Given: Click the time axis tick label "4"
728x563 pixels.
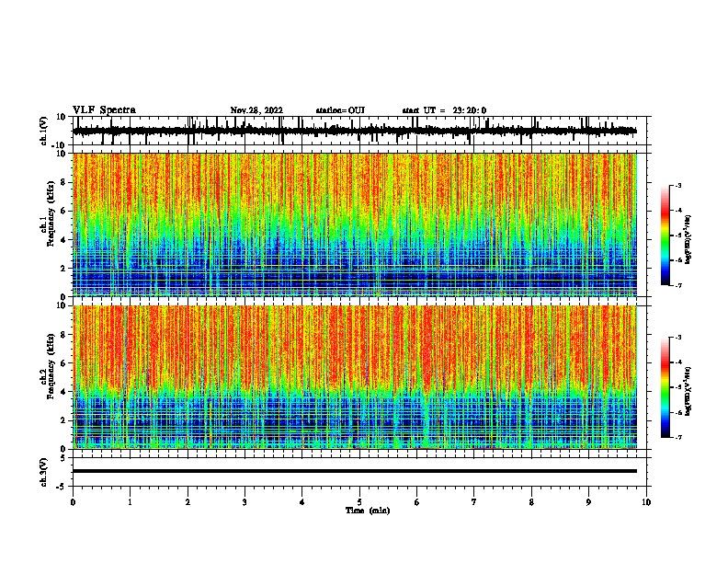Looking at the screenshot, I should 302,502.
